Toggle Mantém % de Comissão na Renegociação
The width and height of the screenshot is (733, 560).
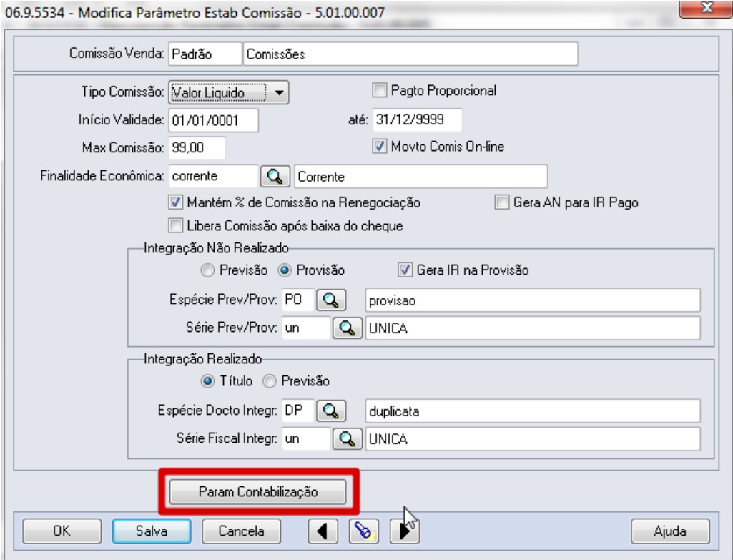coord(175,202)
